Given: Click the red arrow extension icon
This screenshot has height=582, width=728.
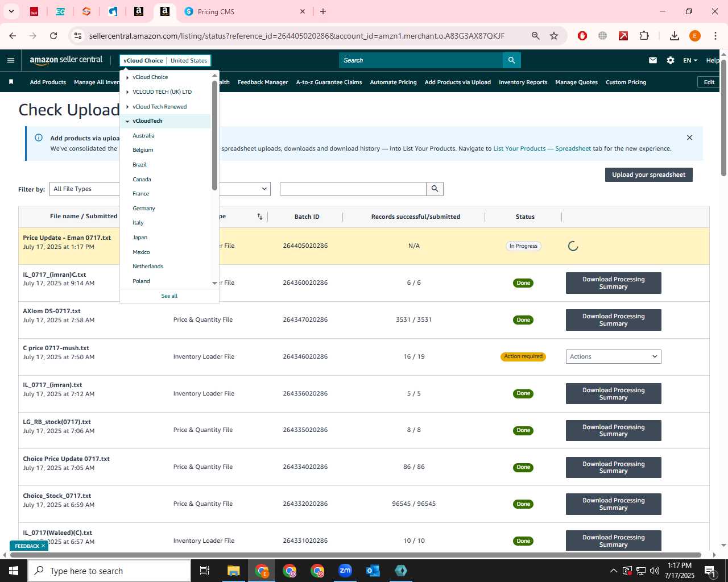Looking at the screenshot, I should pyautogui.click(x=623, y=36).
